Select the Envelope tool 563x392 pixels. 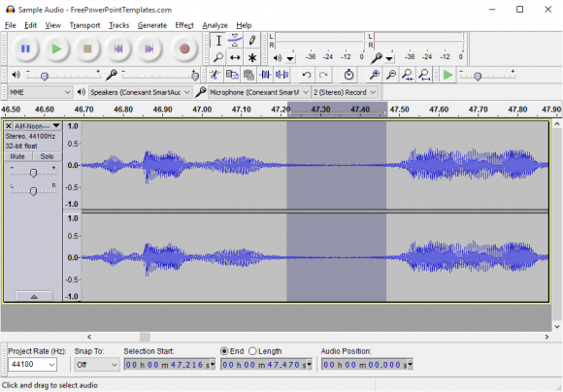click(x=235, y=41)
